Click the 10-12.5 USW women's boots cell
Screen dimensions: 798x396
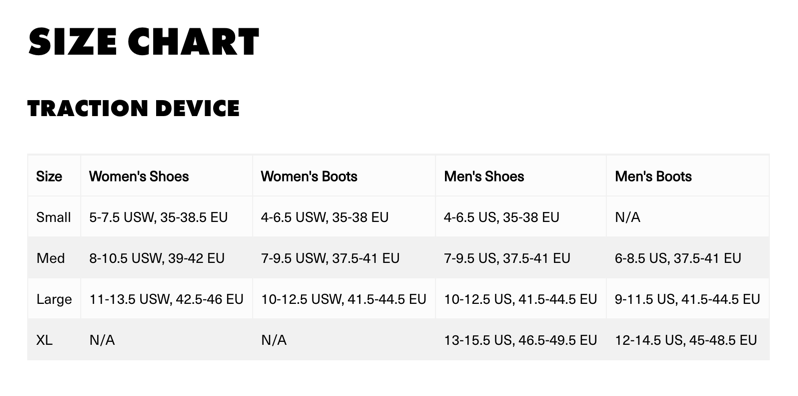point(344,299)
